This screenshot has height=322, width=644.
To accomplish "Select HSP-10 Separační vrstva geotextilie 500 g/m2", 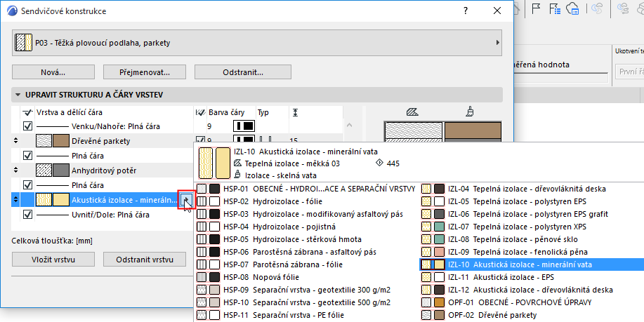I will [307, 303].
